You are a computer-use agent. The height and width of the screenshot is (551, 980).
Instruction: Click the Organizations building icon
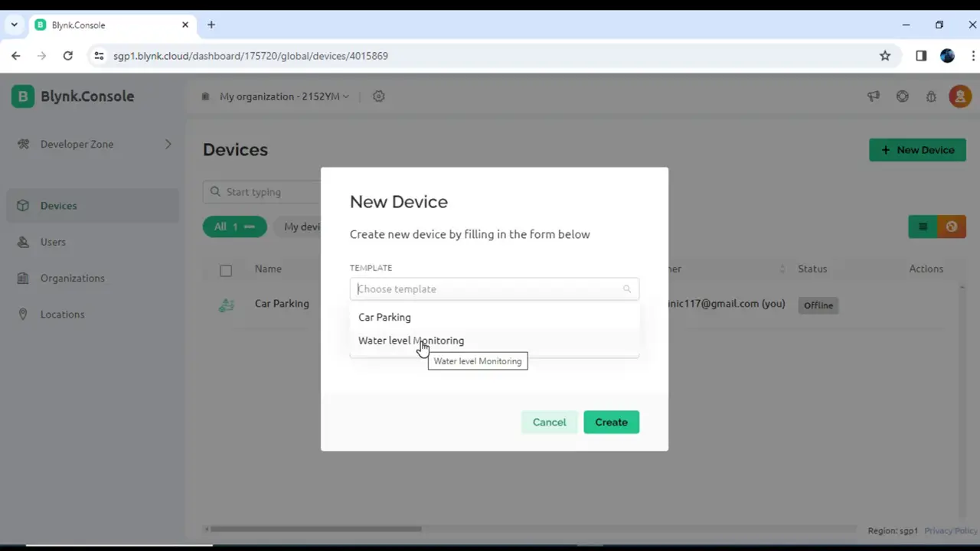[x=23, y=278]
